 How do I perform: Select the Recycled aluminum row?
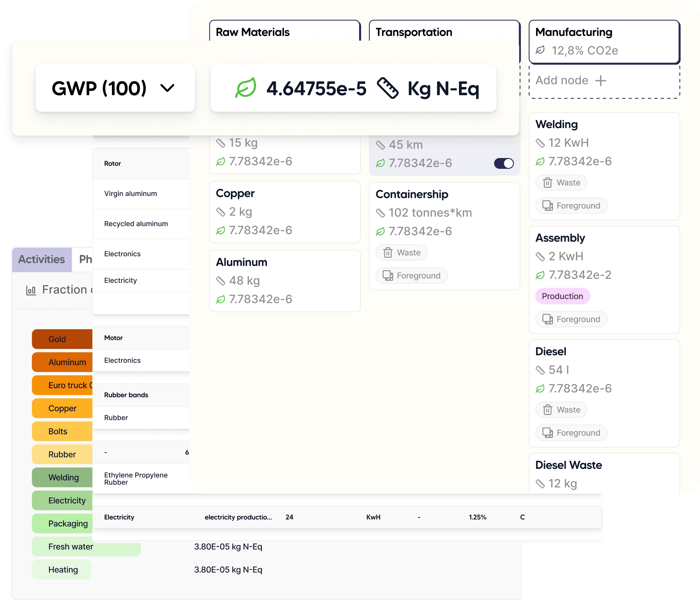(141, 224)
